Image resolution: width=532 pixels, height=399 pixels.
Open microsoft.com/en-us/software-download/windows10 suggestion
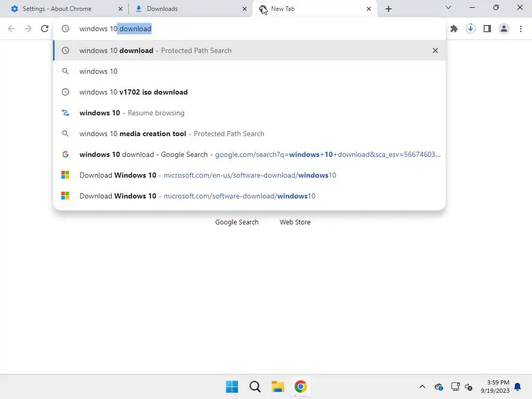(249, 175)
